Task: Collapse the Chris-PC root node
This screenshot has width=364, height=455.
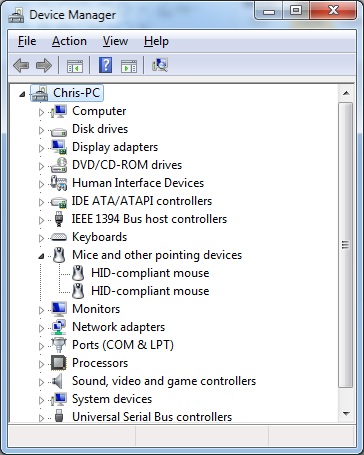Action: [x=22, y=94]
